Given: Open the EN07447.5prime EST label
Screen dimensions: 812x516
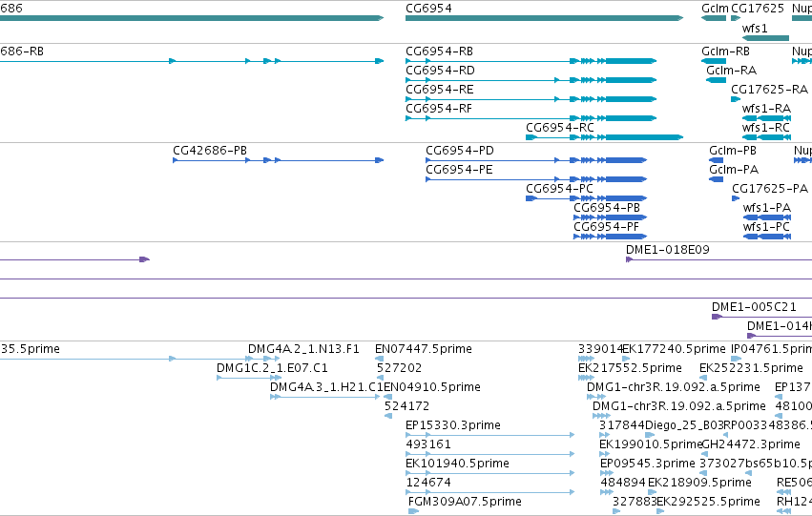Looking at the screenshot, I should click(x=424, y=349).
